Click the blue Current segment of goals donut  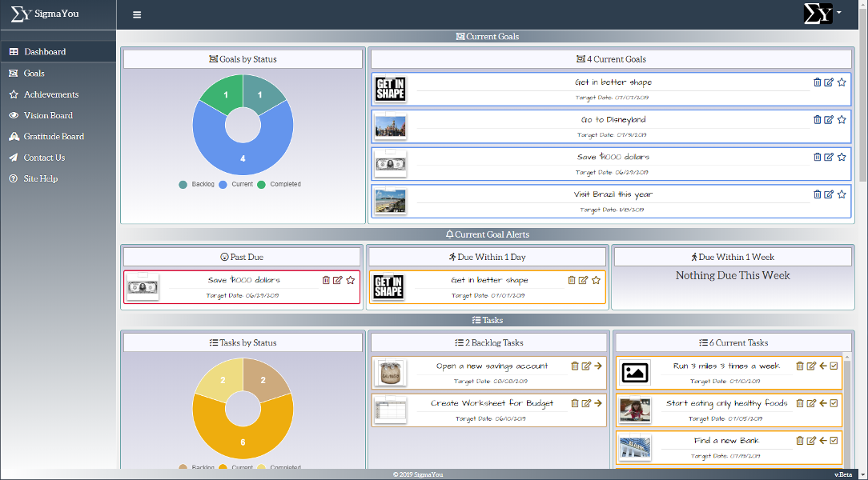(x=243, y=158)
